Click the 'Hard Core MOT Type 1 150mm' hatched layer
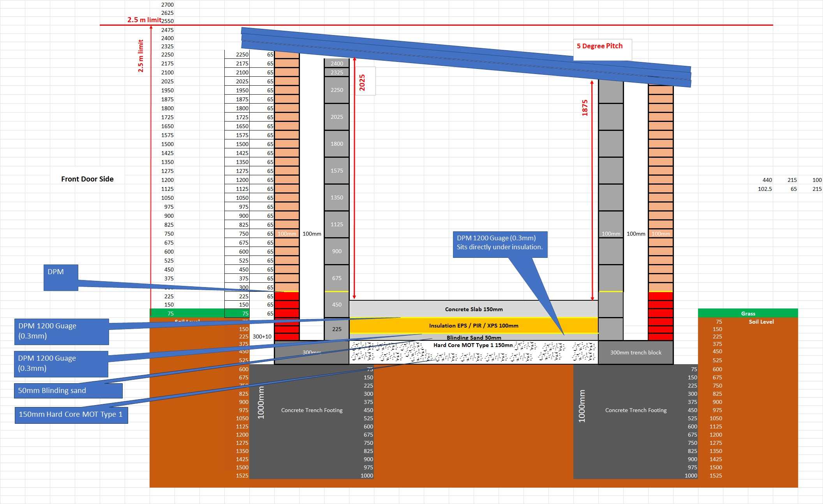Screen dimensions: 823x504 click(x=474, y=353)
